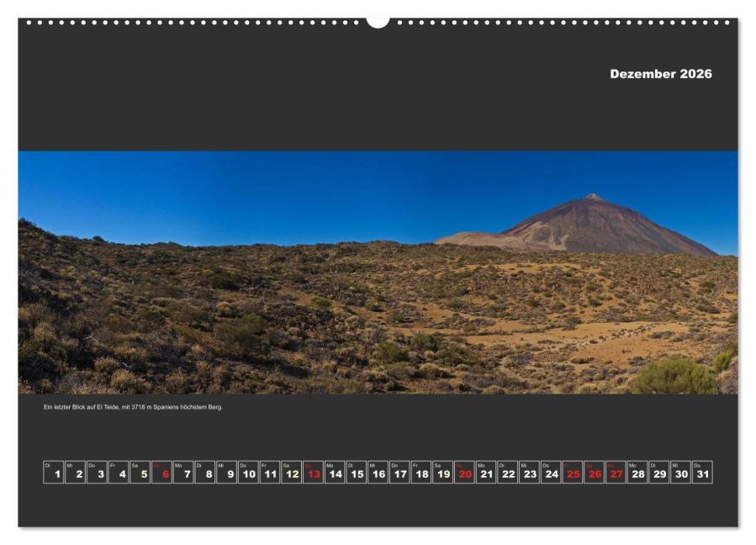Click red Sunday date 20

point(464,472)
